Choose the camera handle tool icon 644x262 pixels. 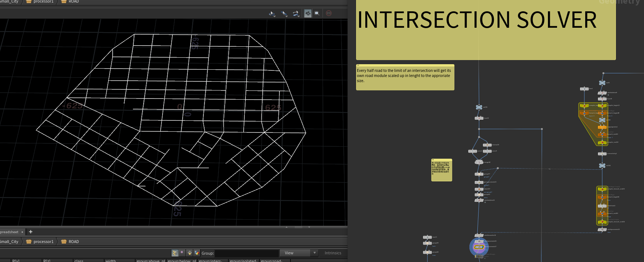[x=295, y=13]
